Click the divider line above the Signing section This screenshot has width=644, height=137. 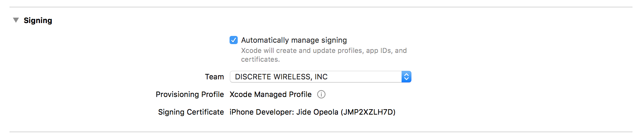coord(321,7)
